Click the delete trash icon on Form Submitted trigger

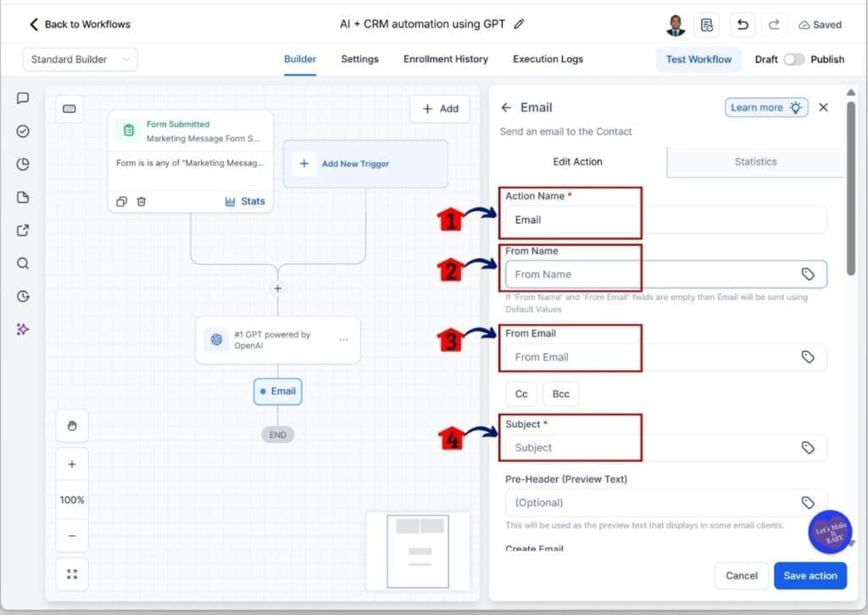coord(141,201)
